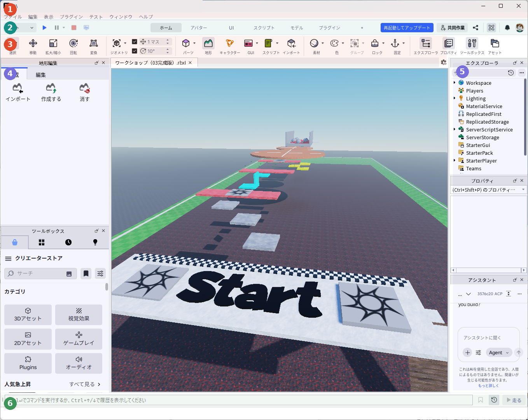Open the Material (素材) picker
The height and width of the screenshot is (420, 528).
pos(314,43)
